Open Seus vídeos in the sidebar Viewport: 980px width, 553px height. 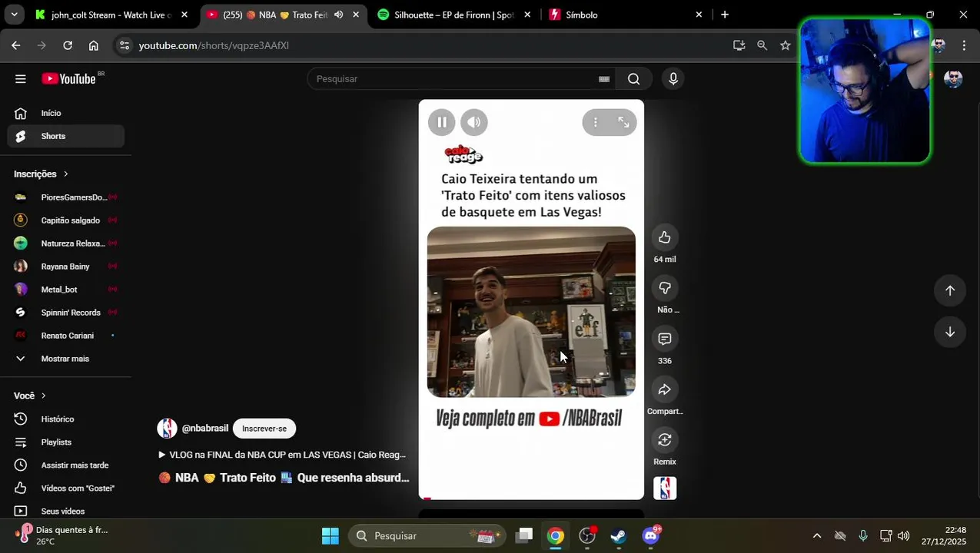(x=66, y=512)
